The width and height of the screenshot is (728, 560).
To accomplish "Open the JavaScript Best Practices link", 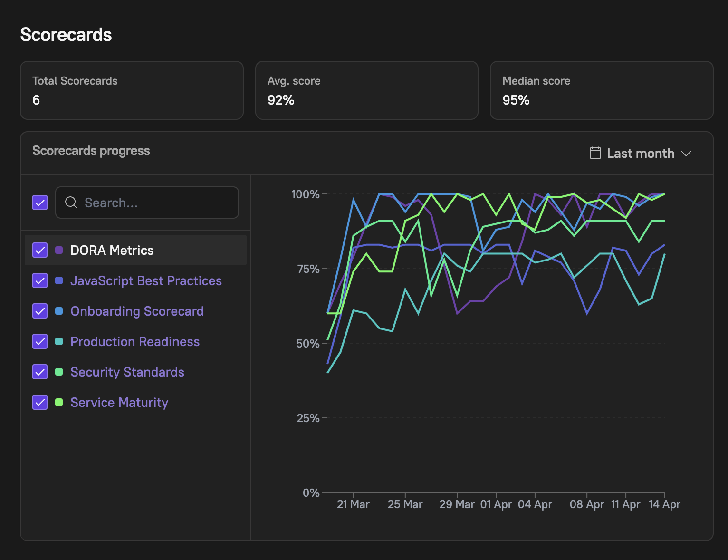I will click(x=146, y=280).
